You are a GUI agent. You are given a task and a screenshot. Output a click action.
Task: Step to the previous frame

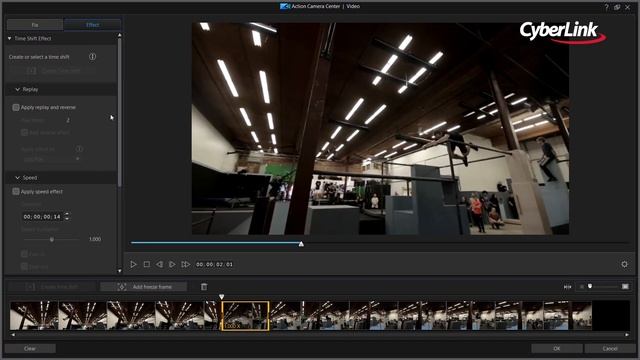pyautogui.click(x=159, y=264)
